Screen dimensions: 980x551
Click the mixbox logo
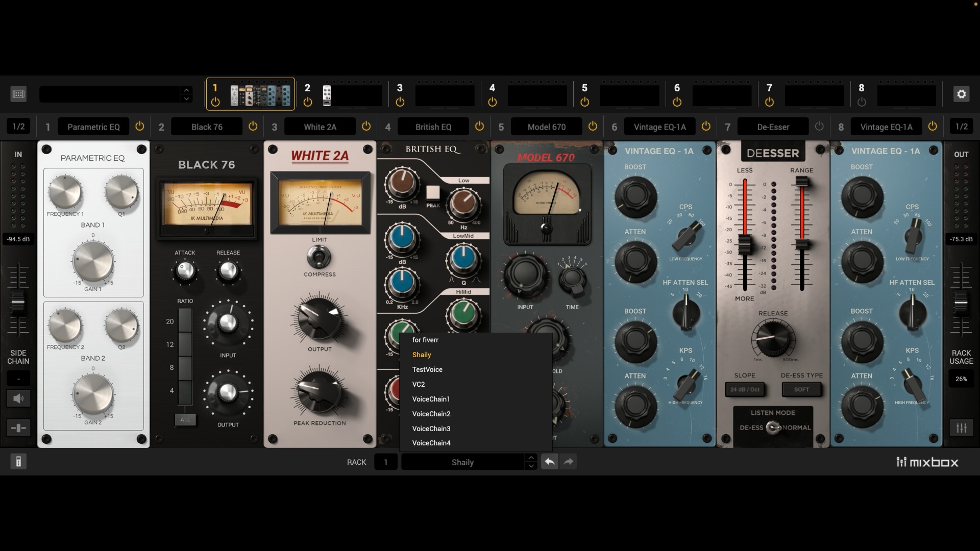pyautogui.click(x=927, y=462)
